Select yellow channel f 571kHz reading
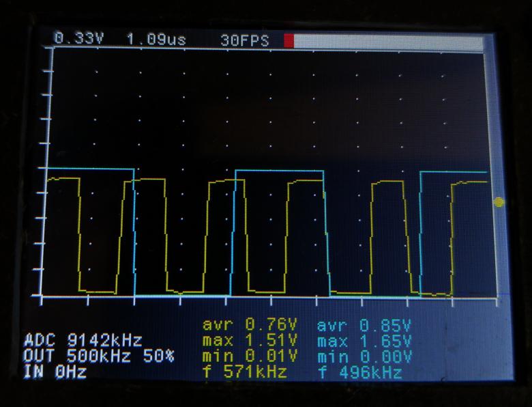Image resolution: width=532 pixels, height=407 pixels. coord(245,372)
